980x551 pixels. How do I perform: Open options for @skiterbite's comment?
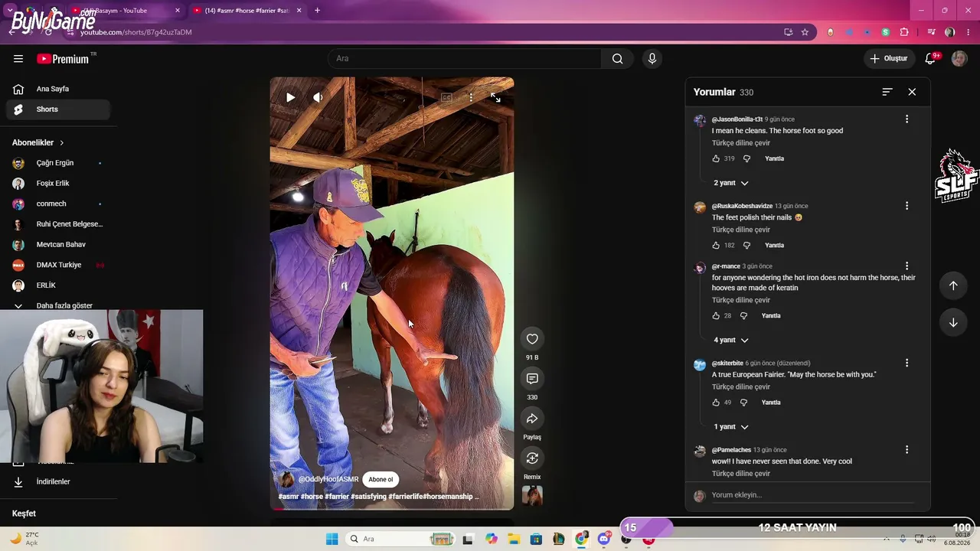click(x=906, y=363)
